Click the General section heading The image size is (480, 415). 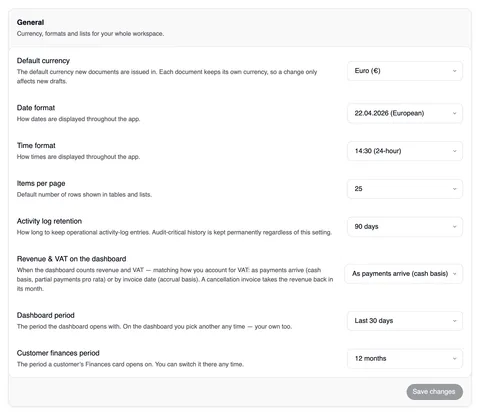[x=30, y=22]
